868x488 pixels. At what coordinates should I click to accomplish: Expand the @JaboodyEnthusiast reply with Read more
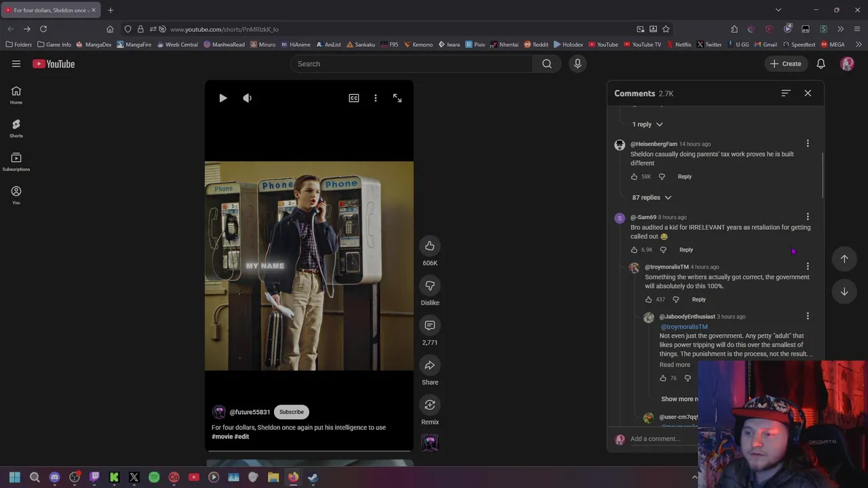tap(675, 365)
